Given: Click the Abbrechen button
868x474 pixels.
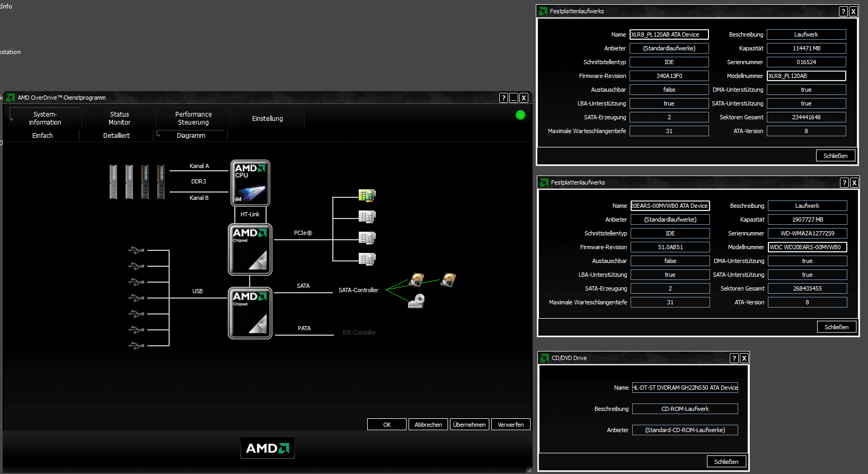Looking at the screenshot, I should 428,425.
